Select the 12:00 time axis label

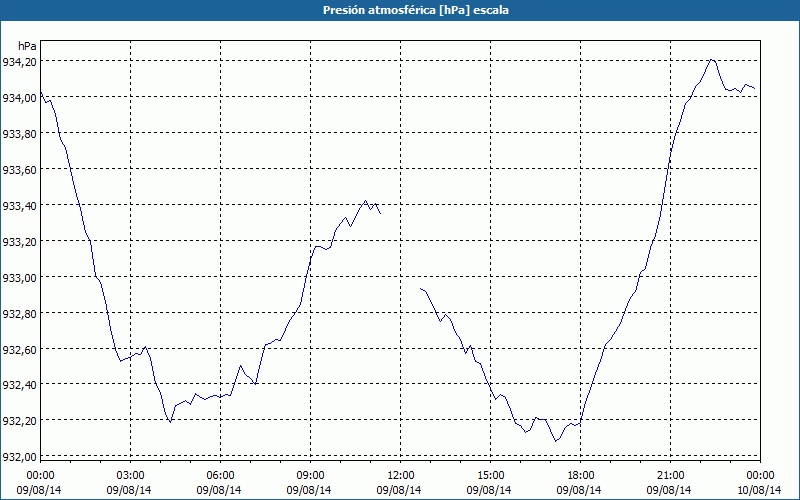coord(400,475)
